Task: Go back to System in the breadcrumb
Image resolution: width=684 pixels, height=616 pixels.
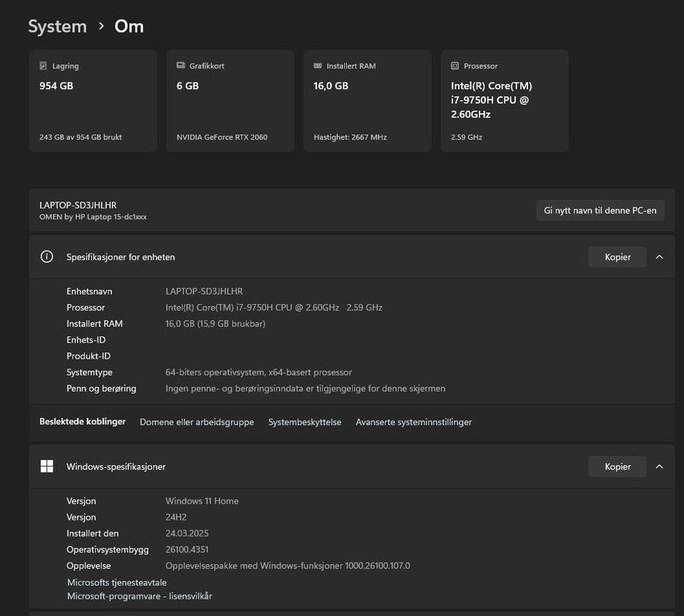Action: click(x=57, y=26)
